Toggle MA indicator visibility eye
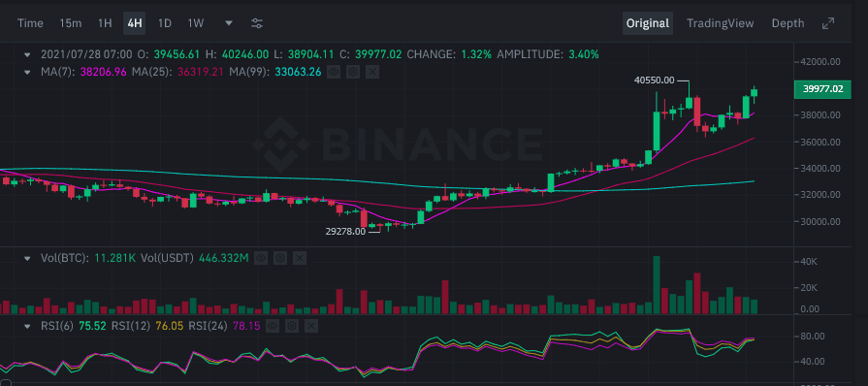This screenshot has height=386, width=868. click(x=333, y=72)
